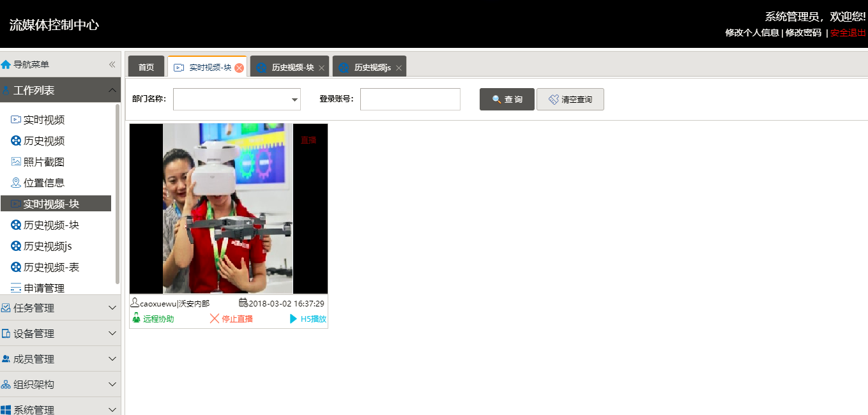Click the red X 停止直播 icon

[x=215, y=319]
